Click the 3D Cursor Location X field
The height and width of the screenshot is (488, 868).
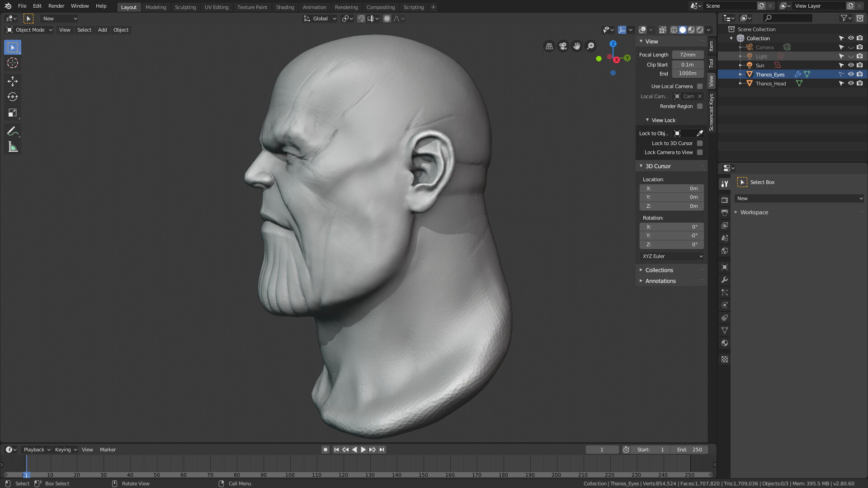coord(672,188)
